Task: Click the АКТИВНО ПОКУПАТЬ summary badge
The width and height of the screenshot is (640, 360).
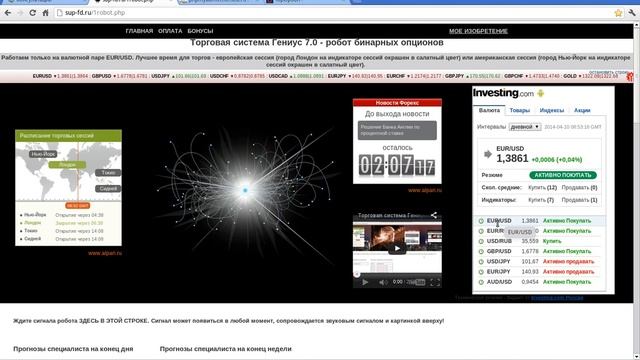Action: click(x=563, y=175)
